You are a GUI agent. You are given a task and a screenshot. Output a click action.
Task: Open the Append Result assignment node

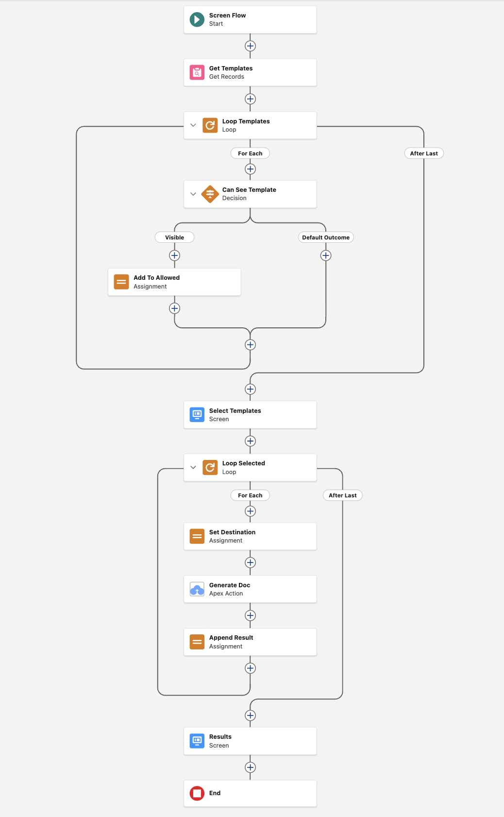pyautogui.click(x=250, y=642)
